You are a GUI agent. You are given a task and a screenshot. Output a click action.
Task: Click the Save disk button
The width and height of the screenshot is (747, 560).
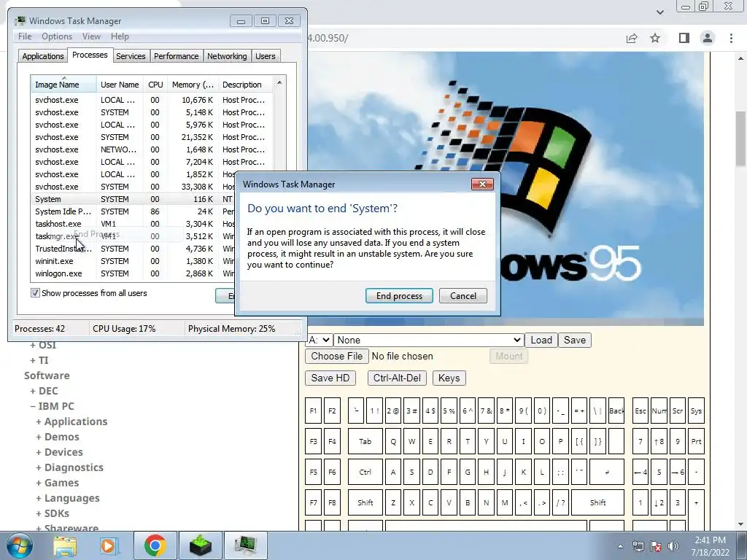tap(575, 340)
